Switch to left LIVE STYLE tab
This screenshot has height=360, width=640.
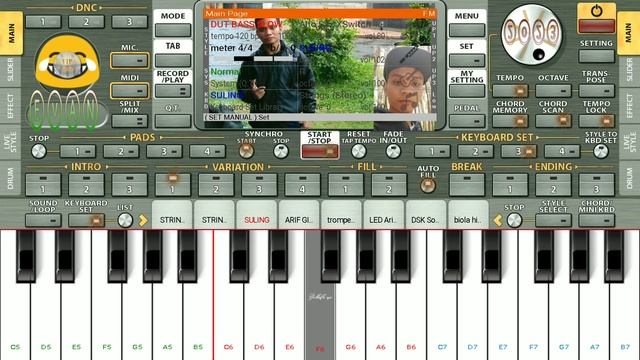[x=11, y=142]
